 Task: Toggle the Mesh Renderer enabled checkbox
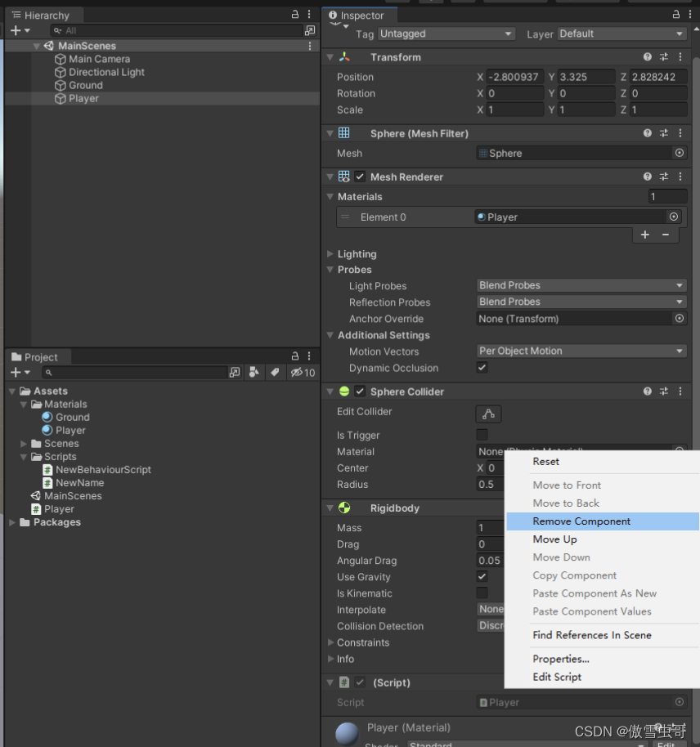tap(360, 177)
